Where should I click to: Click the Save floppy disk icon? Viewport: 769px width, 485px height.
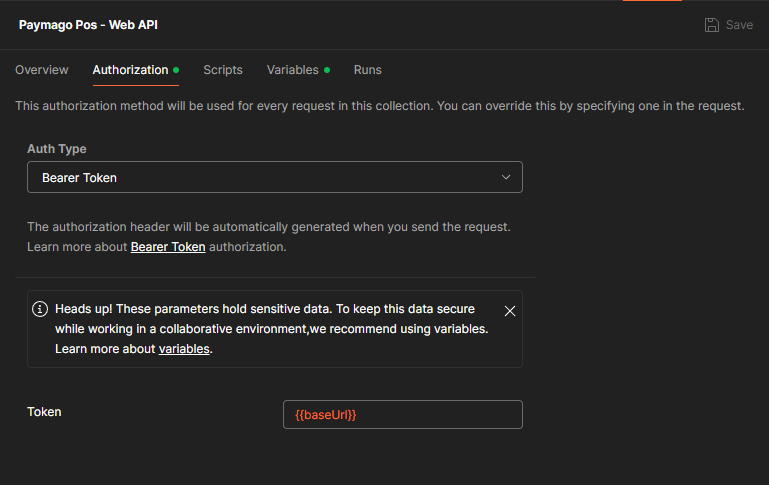tap(712, 25)
